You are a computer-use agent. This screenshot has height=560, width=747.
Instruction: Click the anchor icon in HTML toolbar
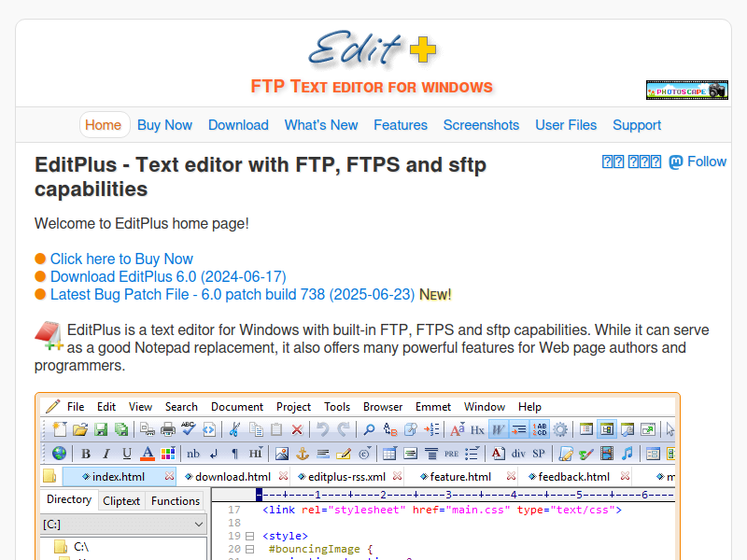[303, 454]
